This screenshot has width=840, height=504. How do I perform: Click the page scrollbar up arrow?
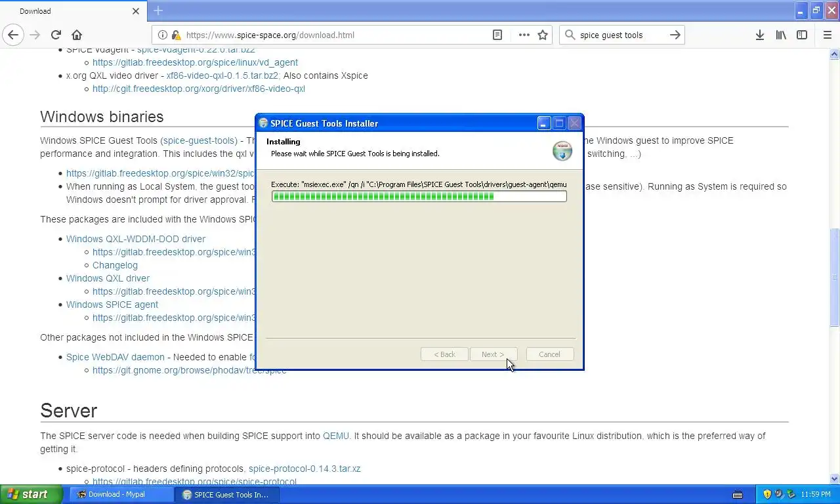835,54
